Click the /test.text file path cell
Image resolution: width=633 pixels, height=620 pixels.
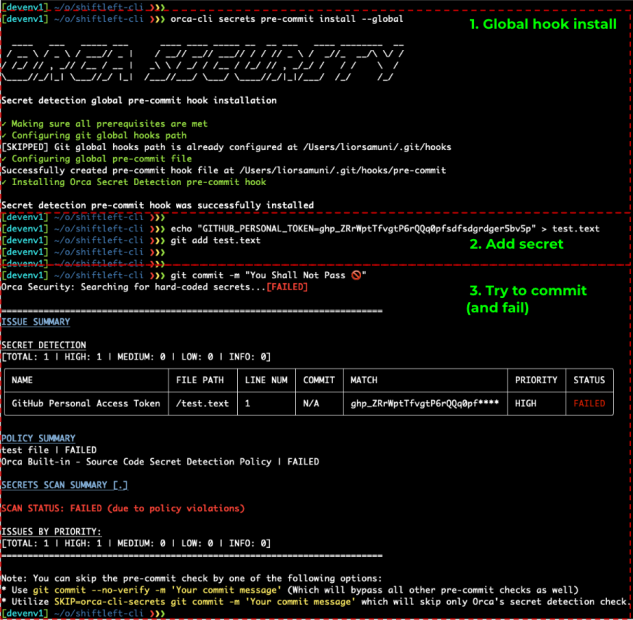(202, 404)
